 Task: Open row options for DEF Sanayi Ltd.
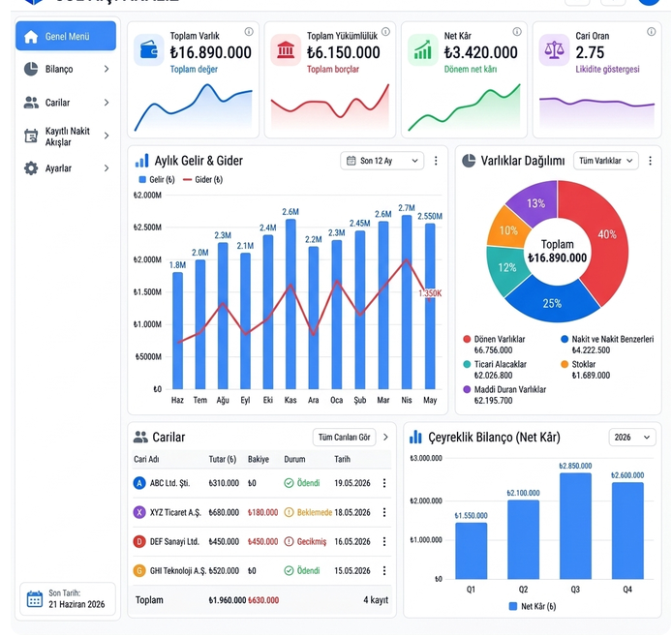coord(384,541)
